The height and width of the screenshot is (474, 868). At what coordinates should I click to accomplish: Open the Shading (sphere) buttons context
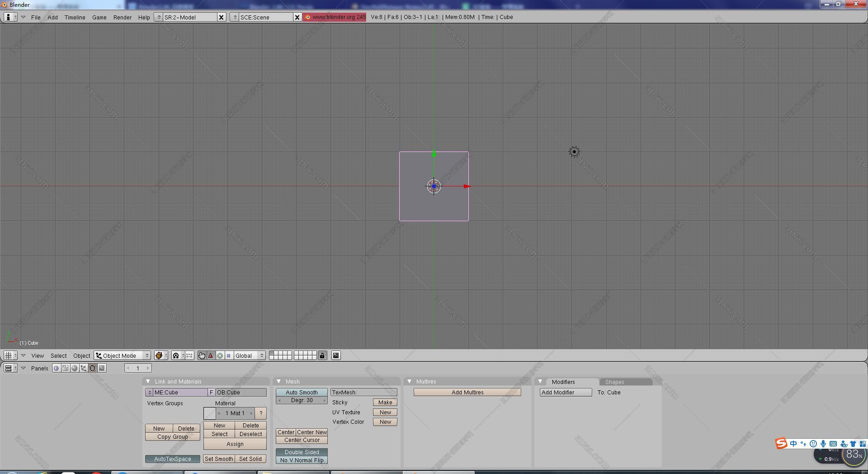tap(75, 368)
